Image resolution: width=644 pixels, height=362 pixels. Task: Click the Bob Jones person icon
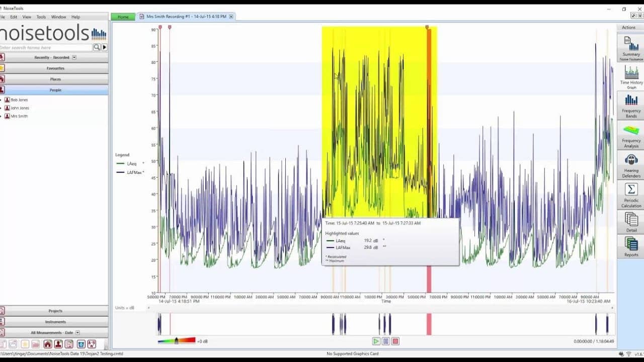tap(7, 100)
